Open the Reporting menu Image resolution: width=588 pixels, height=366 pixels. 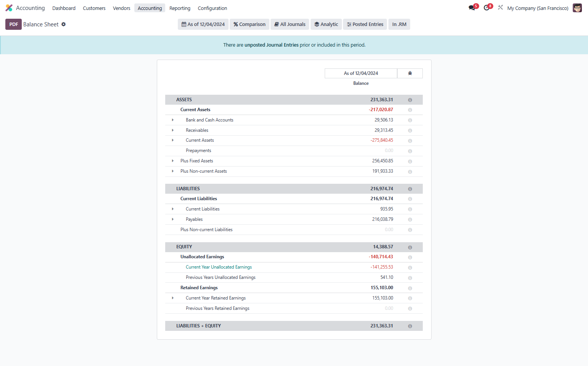180,8
